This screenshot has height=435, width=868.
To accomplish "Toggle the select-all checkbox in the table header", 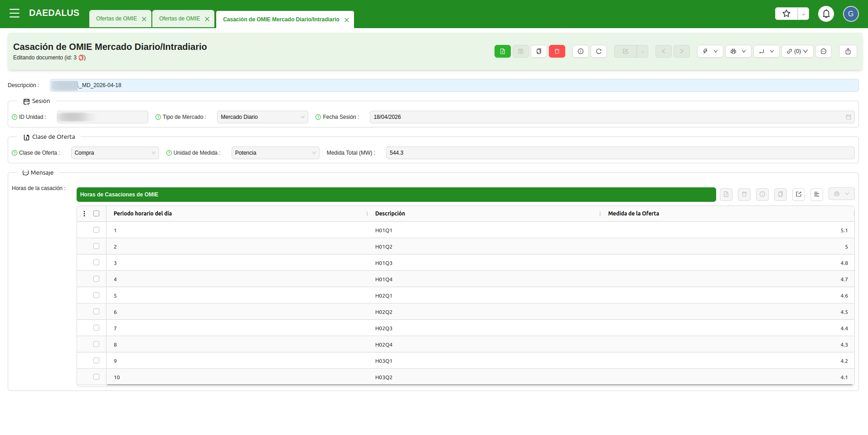I will click(x=96, y=214).
